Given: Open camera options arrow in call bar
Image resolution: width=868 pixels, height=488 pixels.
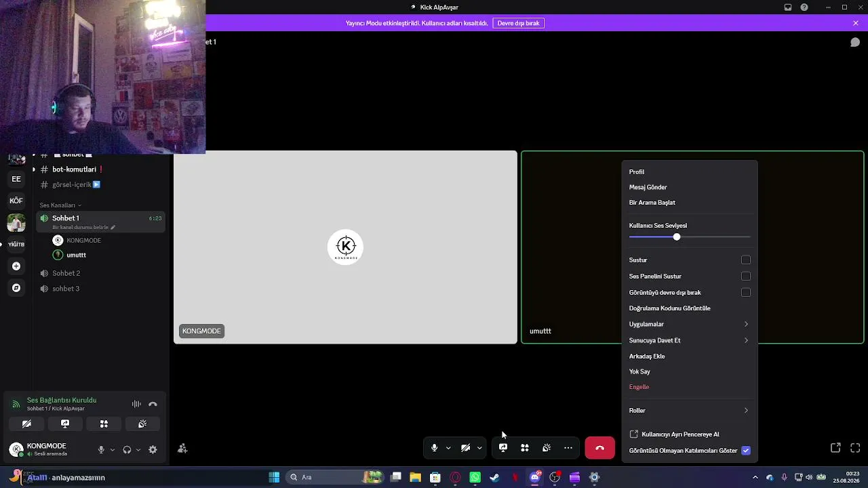Looking at the screenshot, I should [x=479, y=448].
